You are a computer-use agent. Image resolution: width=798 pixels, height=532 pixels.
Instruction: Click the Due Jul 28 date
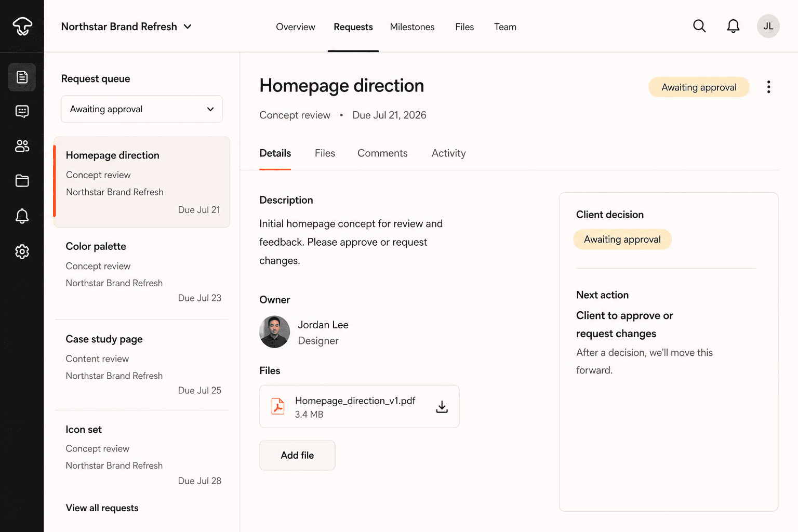pyautogui.click(x=199, y=481)
